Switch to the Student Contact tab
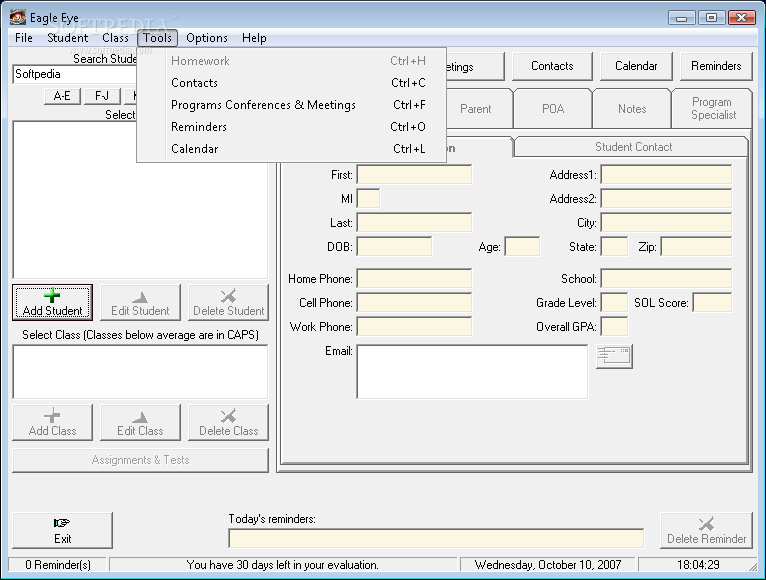Image resolution: width=766 pixels, height=580 pixels. pyautogui.click(x=633, y=147)
